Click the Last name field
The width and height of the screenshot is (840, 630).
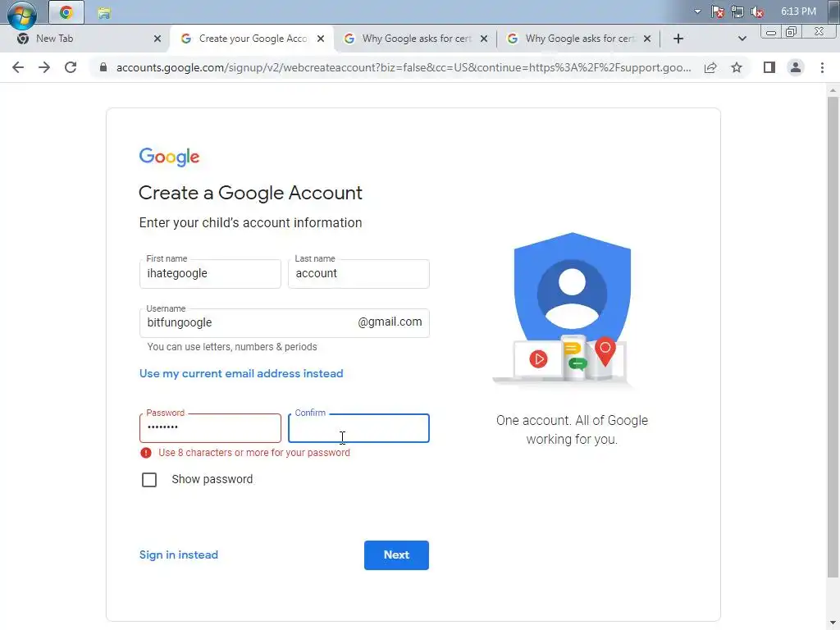358,274
